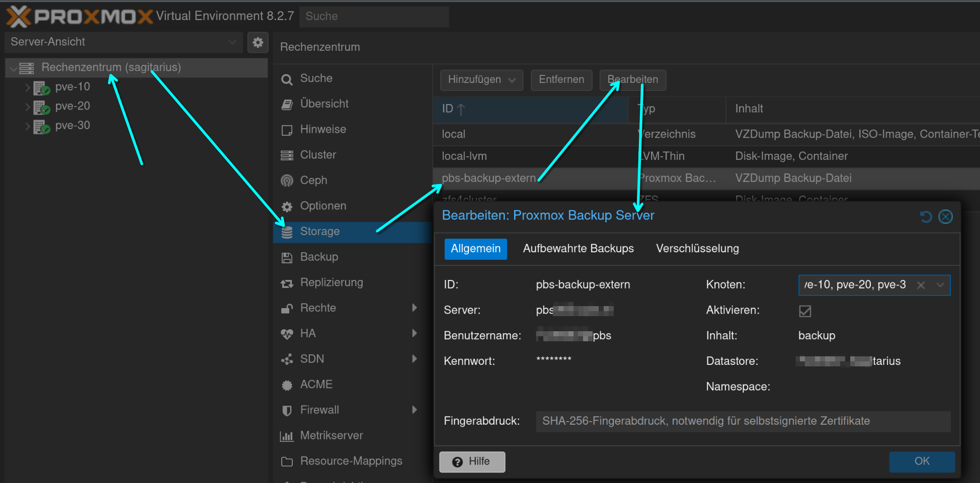Open Suche in datacenter menu

pos(316,78)
